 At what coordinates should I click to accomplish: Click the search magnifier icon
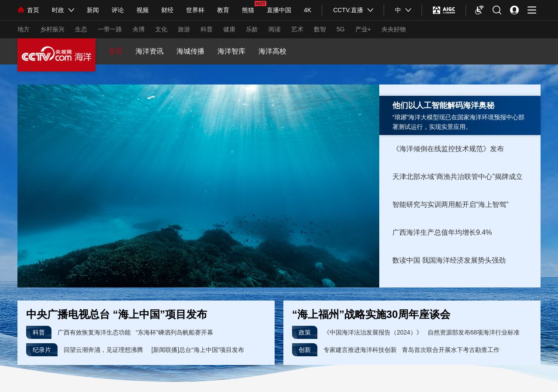coord(497,10)
